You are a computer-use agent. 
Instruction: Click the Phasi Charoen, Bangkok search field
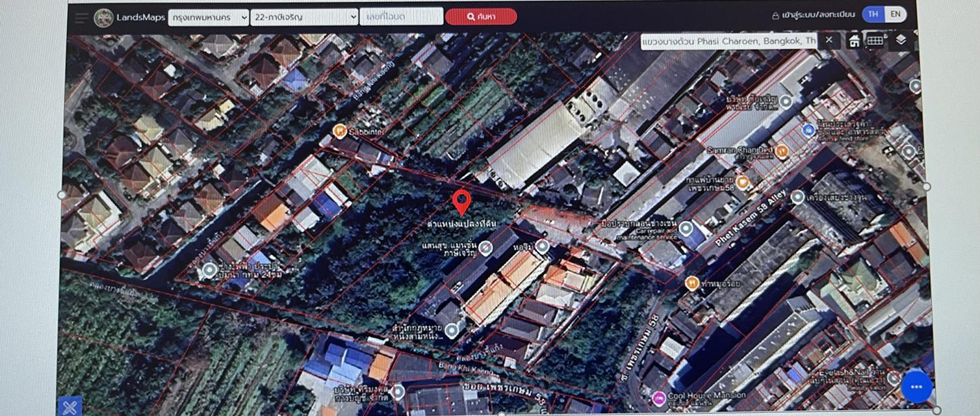click(x=728, y=41)
